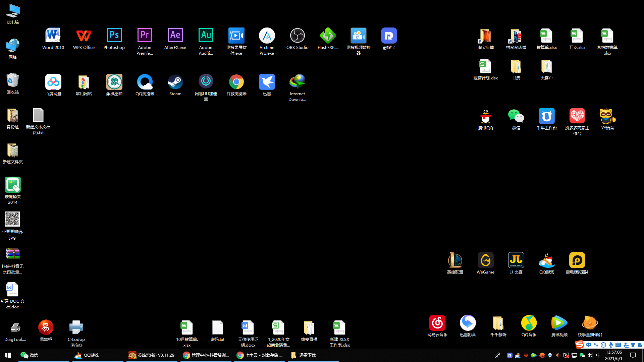
Task: Open 千千静听 folder icon
Action: (498, 326)
